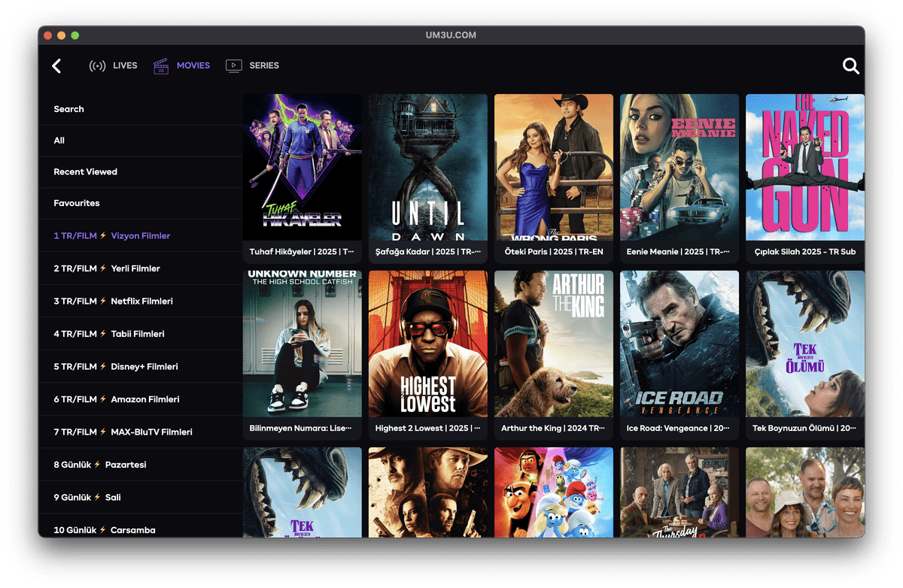Open the Highest 2 Lowest poster
This screenshot has height=588, width=903.
[428, 344]
